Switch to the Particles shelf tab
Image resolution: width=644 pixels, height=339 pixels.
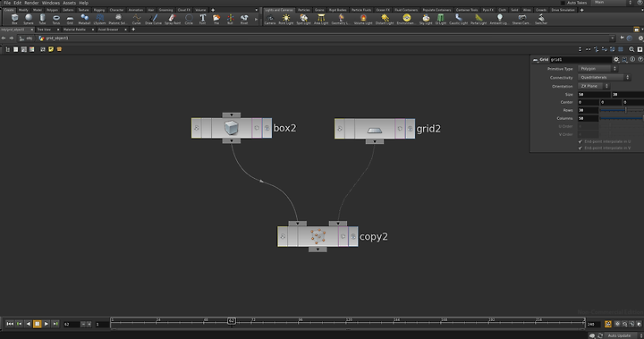(304, 10)
